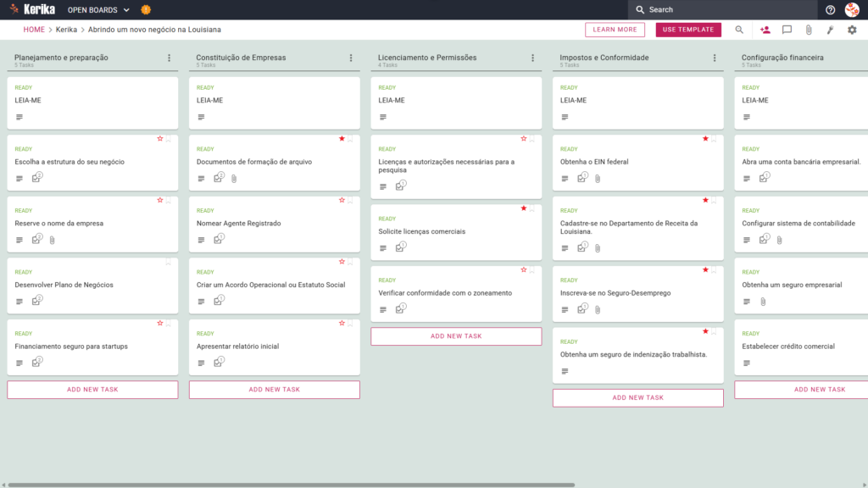Open 'Criar um Acordo Operacional ou Estatuto Social' card

click(x=275, y=286)
